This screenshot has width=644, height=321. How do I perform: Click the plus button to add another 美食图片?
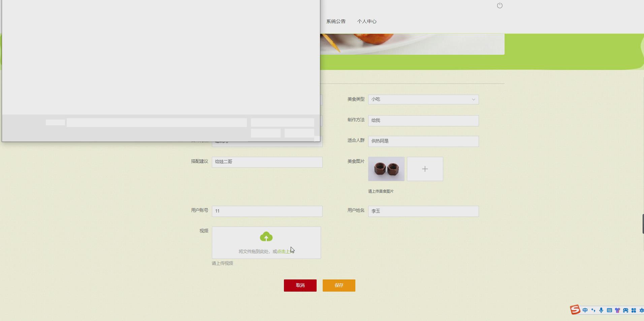coord(425,169)
